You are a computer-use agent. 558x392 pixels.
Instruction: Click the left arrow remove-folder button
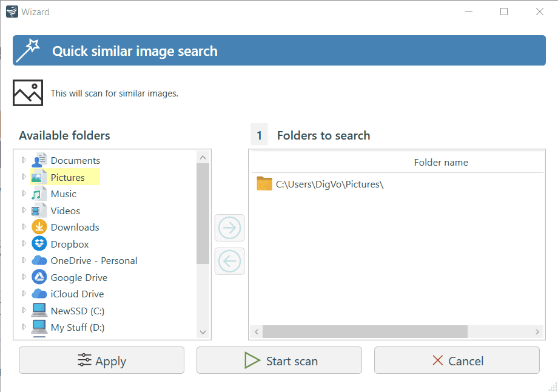[230, 261]
